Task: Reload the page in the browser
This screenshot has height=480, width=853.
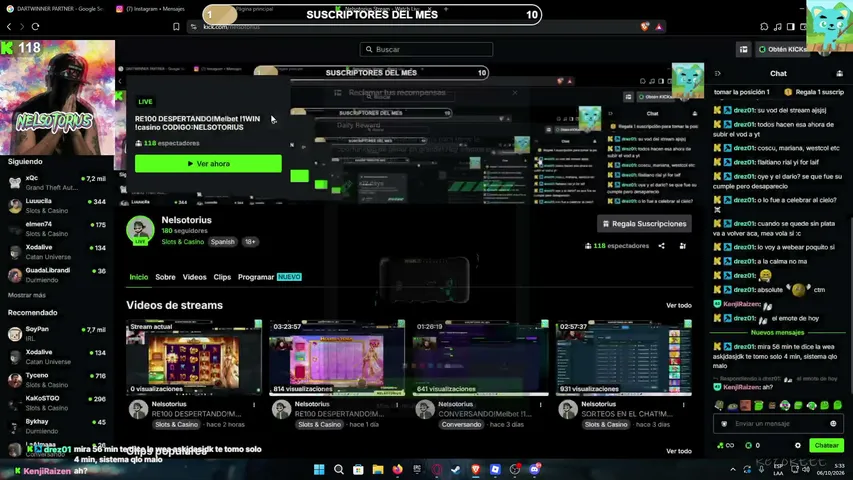Action: click(x=35, y=26)
